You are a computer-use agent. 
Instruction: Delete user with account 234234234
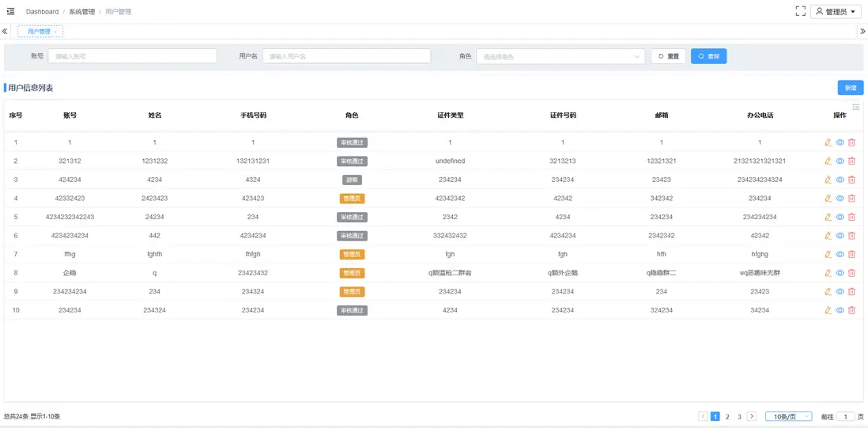pos(851,291)
